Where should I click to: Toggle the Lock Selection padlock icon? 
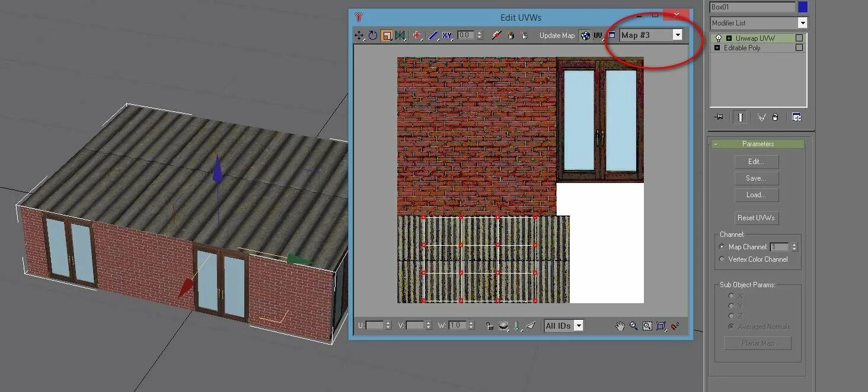pos(490,326)
